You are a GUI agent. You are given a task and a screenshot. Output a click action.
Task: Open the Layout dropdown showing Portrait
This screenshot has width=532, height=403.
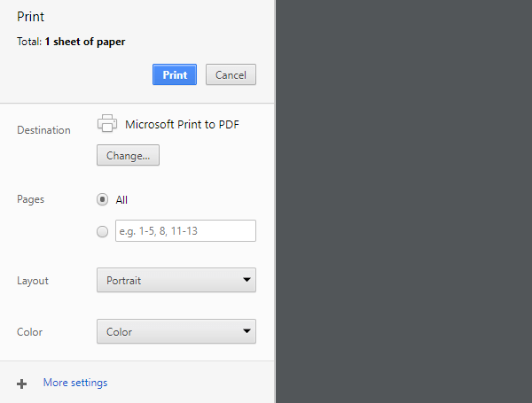point(176,281)
